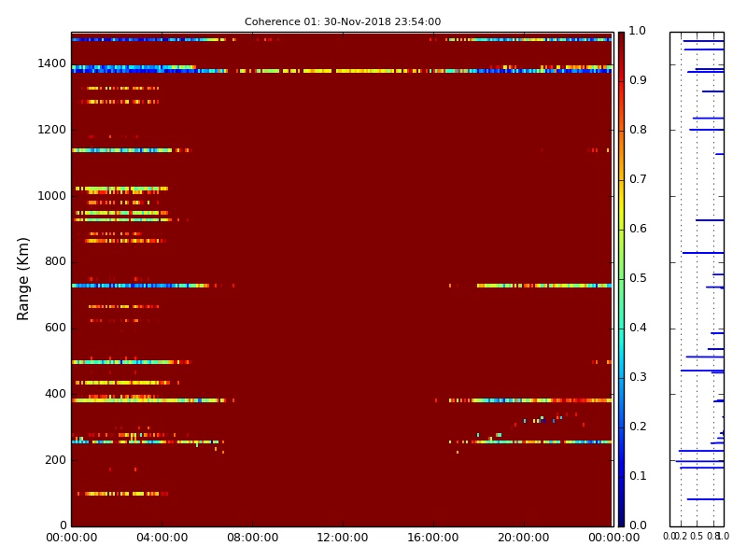Screen dimensions: 747x560
Task: Click the 0 range tick label
Action: (x=63, y=525)
